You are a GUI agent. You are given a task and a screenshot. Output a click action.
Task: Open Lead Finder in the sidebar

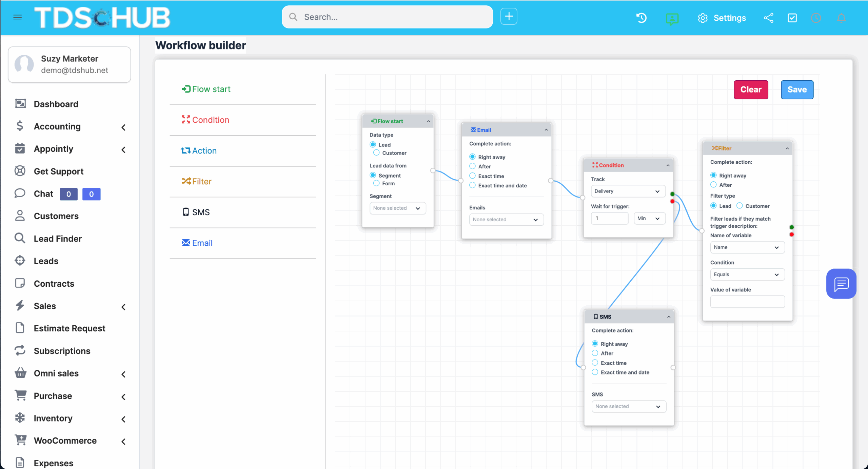58,239
